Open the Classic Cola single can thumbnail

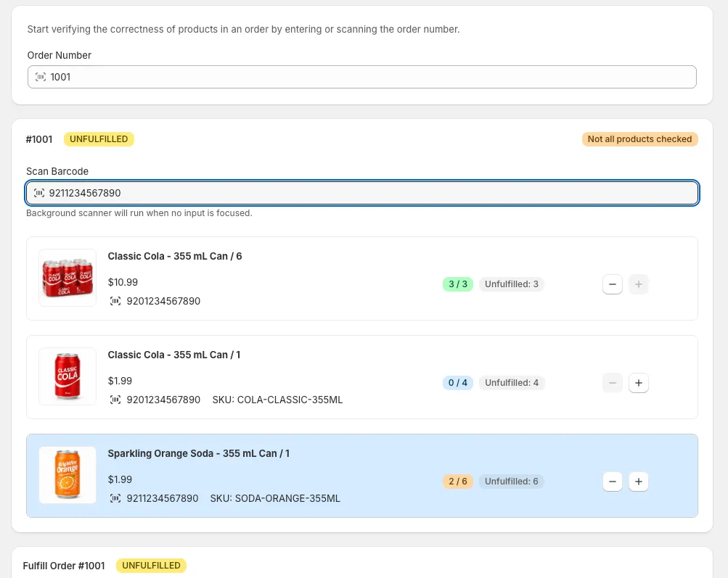click(68, 376)
